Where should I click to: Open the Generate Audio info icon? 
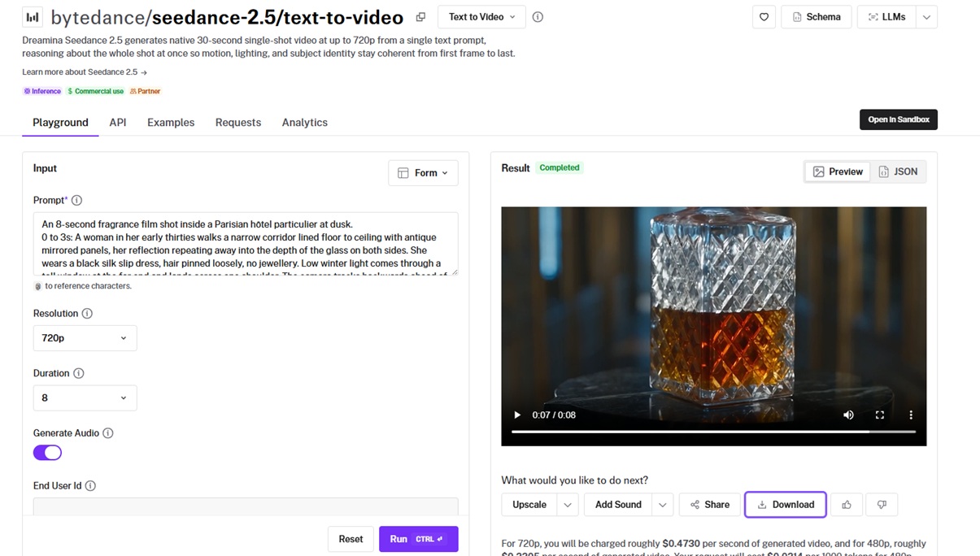click(x=108, y=433)
